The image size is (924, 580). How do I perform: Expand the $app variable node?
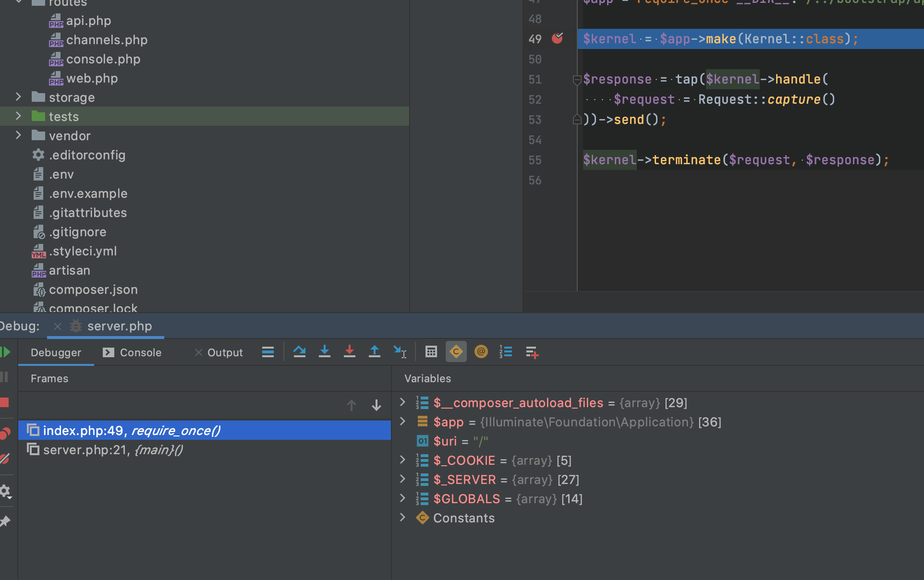tap(402, 422)
